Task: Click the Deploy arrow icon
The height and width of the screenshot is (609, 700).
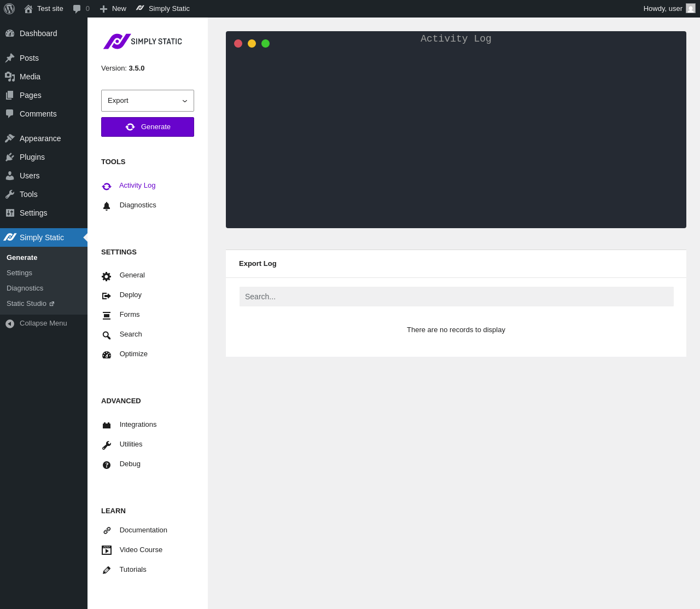Action: pos(107,296)
